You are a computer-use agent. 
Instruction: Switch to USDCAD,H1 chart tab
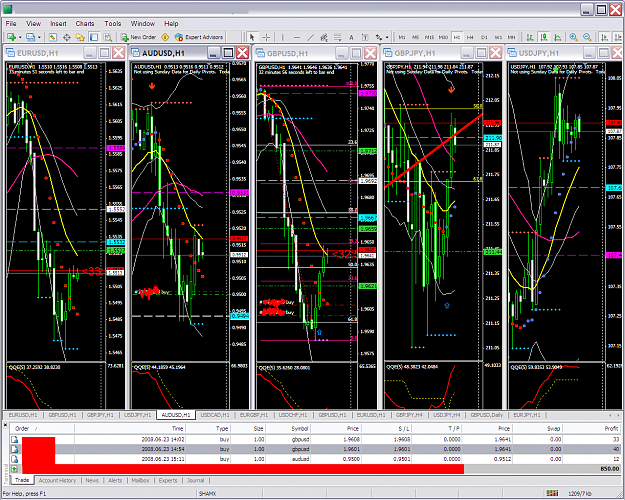(215, 415)
